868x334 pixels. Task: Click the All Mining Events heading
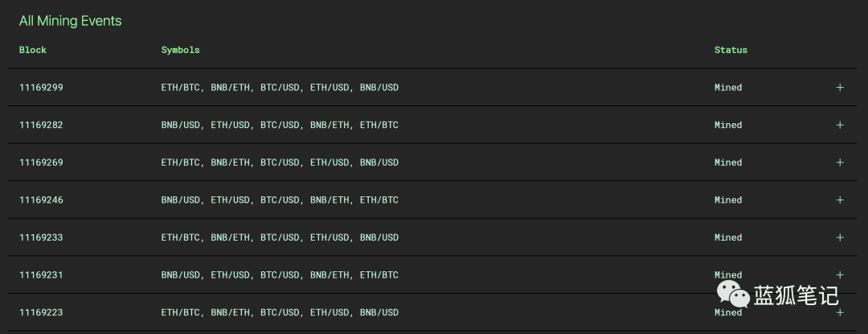click(70, 21)
